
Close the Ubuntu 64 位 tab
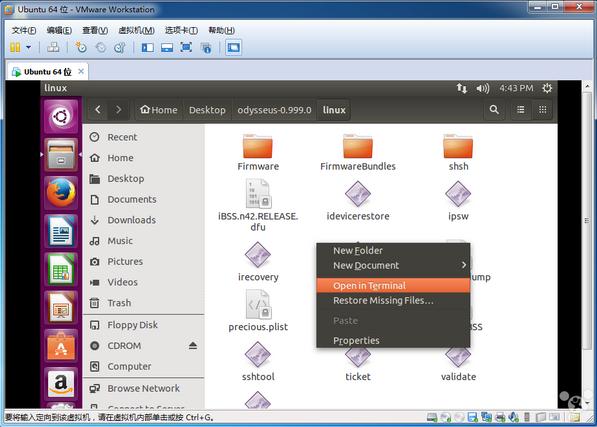(81, 71)
